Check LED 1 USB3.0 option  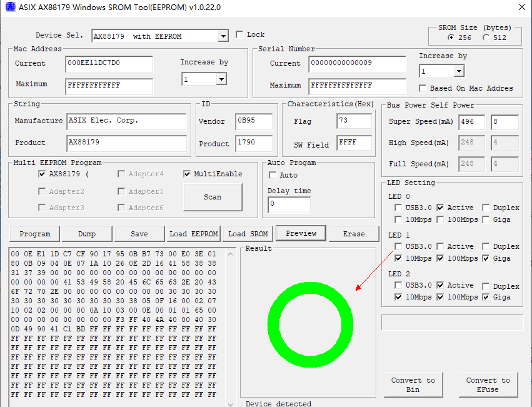pos(398,246)
